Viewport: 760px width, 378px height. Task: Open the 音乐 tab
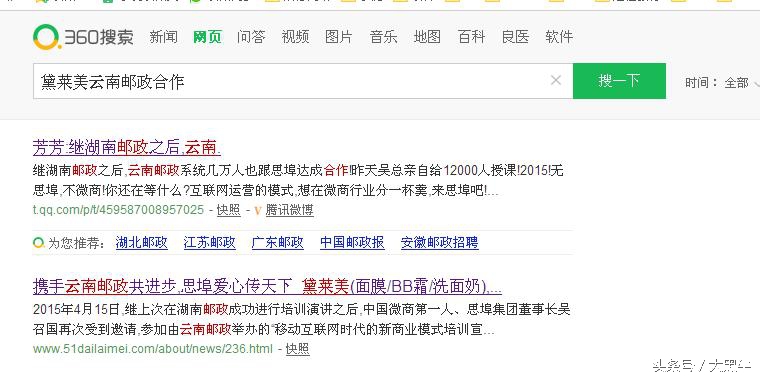coord(383,37)
